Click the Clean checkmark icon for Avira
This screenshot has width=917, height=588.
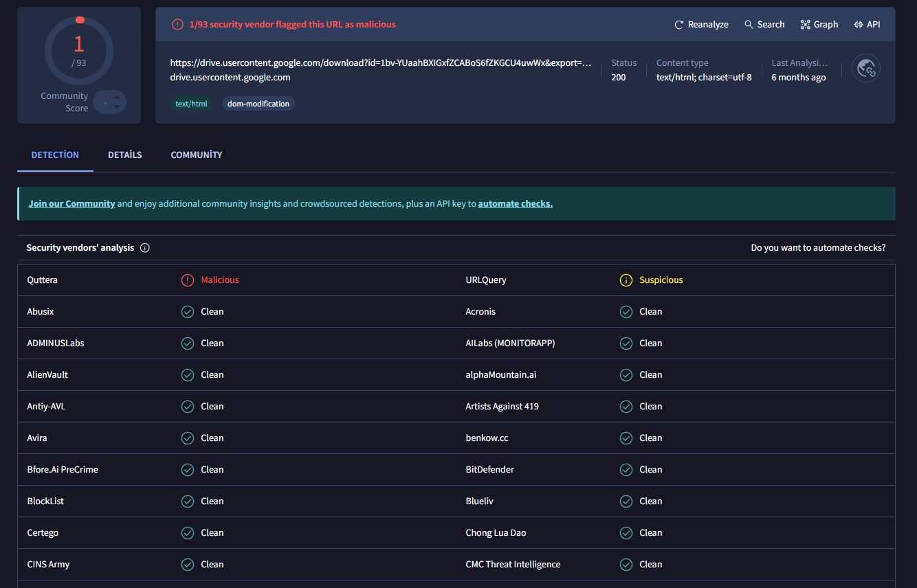(x=188, y=438)
